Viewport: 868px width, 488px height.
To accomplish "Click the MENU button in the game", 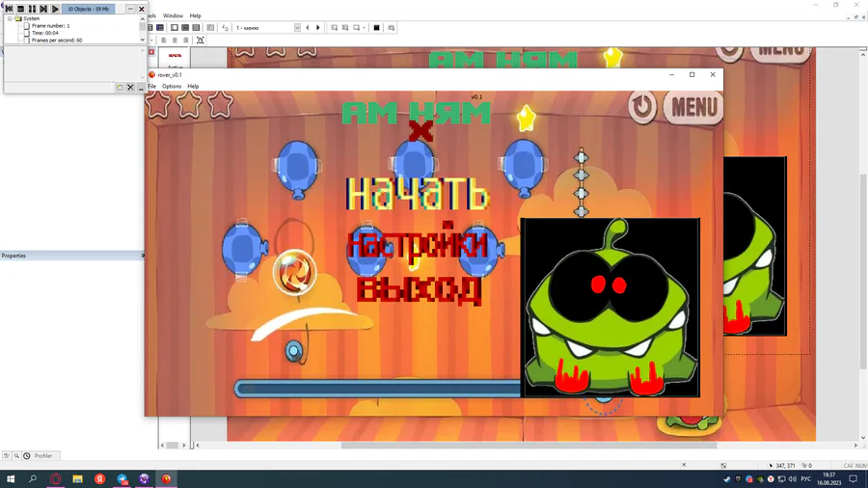I will point(693,107).
